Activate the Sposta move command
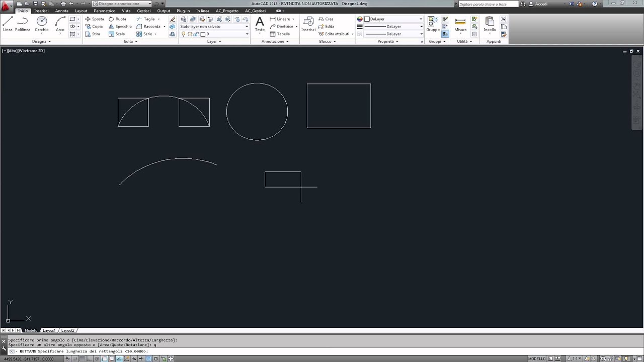Image resolution: width=644 pixels, height=362 pixels. 94,19
